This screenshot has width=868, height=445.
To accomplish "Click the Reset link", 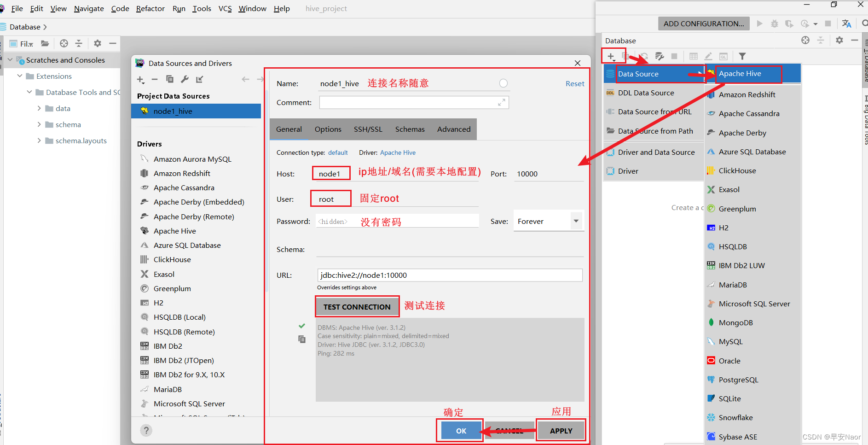I will [575, 83].
